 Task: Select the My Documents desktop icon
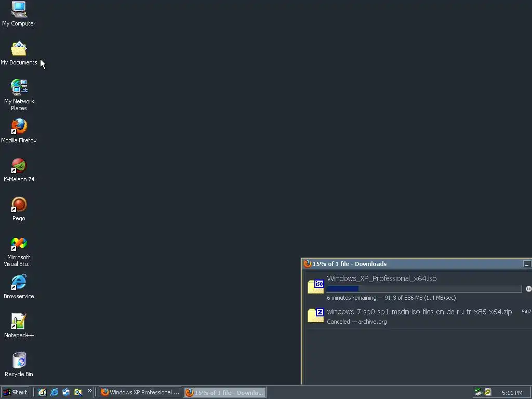(x=19, y=53)
